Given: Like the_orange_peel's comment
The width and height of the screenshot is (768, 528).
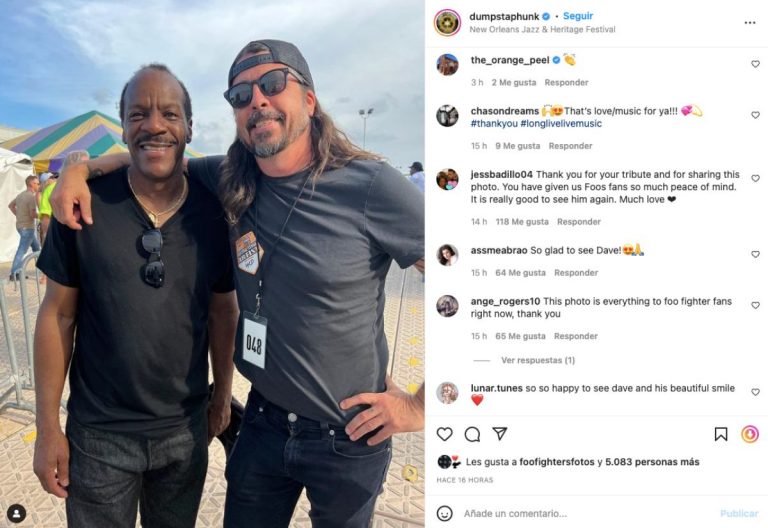Looking at the screenshot, I should (755, 64).
